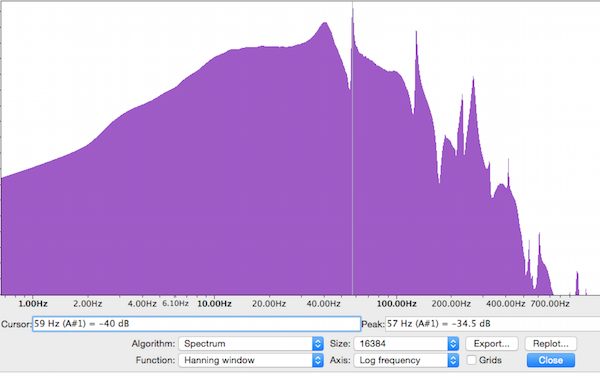Open the Size dropdown showing 16384
The image size is (600, 373).
pyautogui.click(x=406, y=344)
